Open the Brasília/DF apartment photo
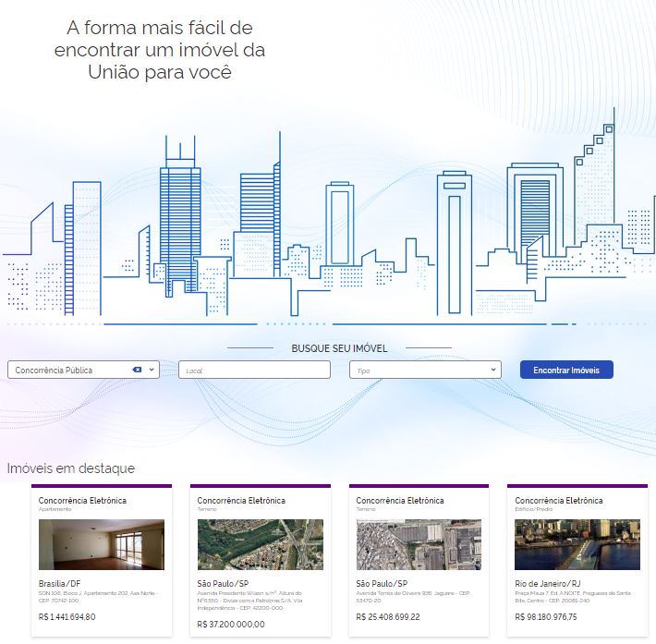The image size is (656, 644). pyautogui.click(x=102, y=544)
